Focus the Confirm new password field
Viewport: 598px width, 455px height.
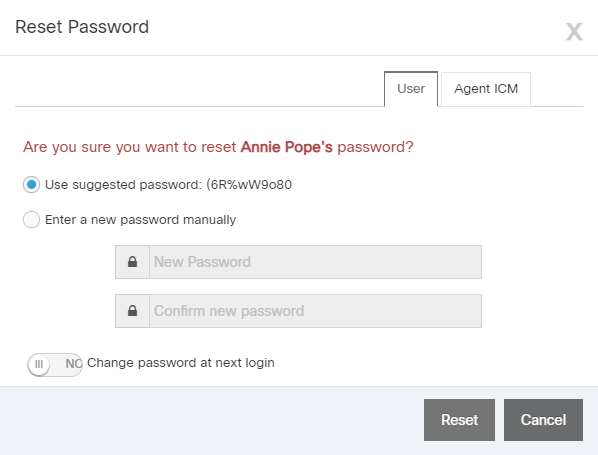tap(315, 311)
